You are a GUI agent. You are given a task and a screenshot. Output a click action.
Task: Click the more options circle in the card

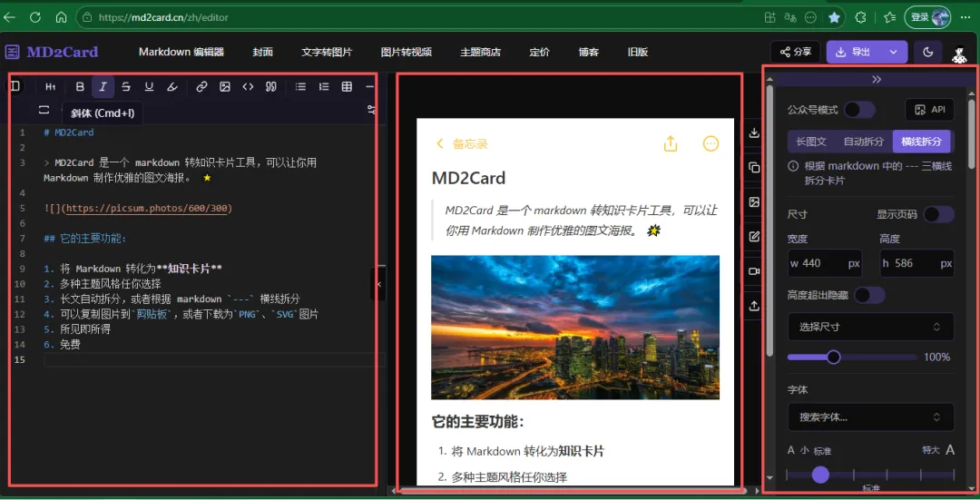710,143
